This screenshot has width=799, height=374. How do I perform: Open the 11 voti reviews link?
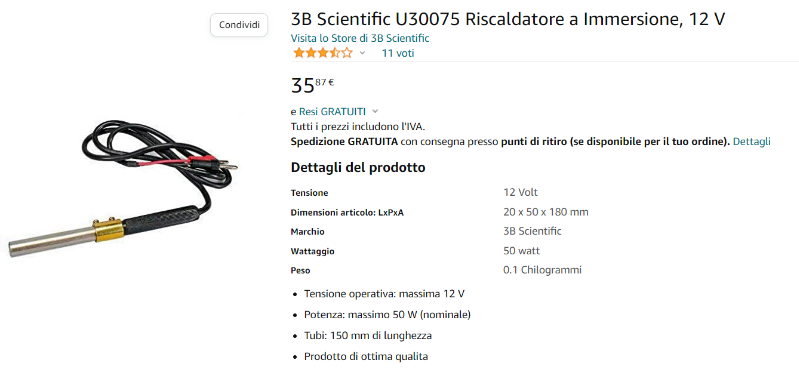click(x=397, y=53)
